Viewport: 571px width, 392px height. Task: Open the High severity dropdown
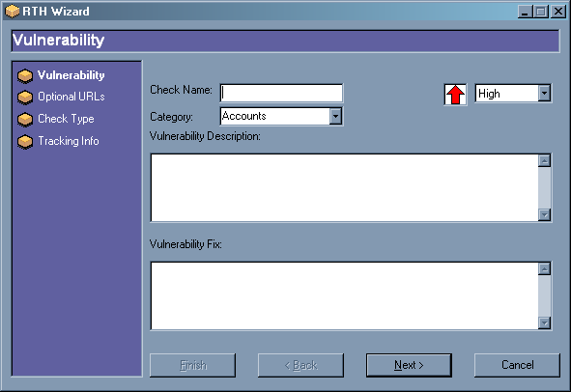tap(544, 94)
